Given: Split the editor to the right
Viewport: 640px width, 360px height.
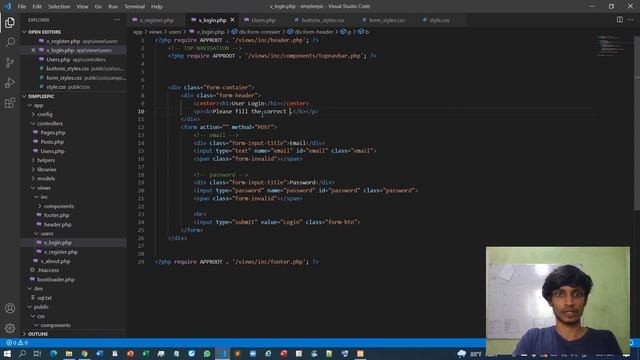Looking at the screenshot, I should click(620, 20).
